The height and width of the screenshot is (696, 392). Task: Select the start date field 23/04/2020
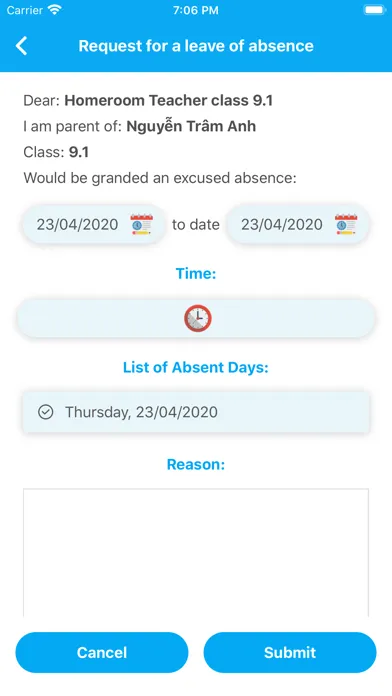point(94,224)
